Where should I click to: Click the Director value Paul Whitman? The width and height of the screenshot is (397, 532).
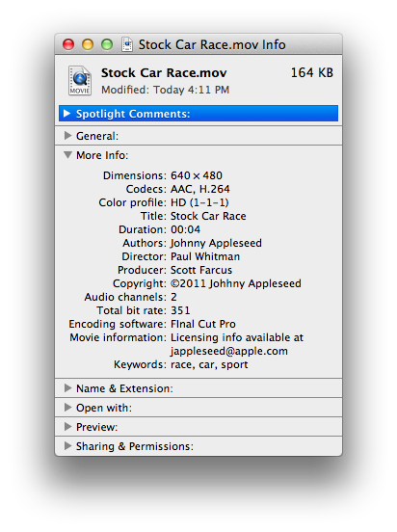pos(205,256)
